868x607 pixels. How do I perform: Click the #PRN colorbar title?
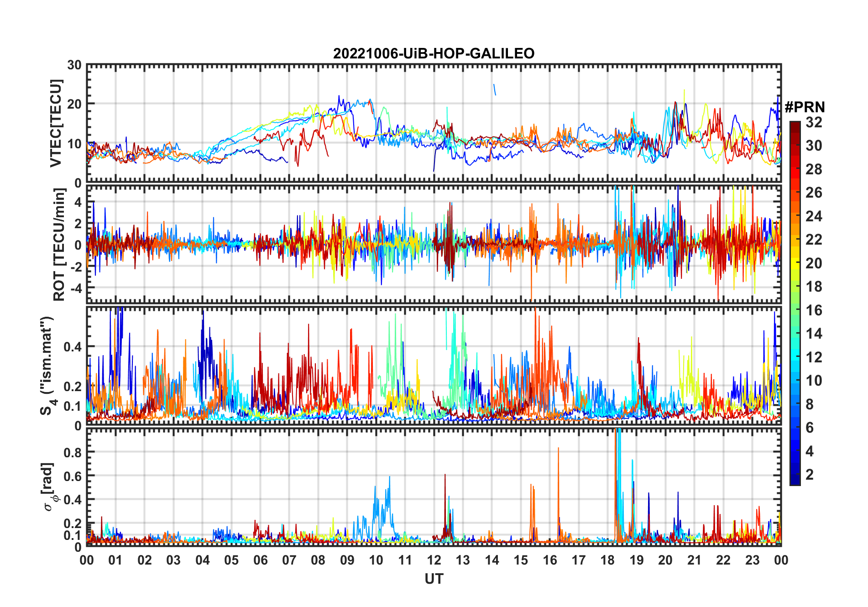pyautogui.click(x=805, y=107)
